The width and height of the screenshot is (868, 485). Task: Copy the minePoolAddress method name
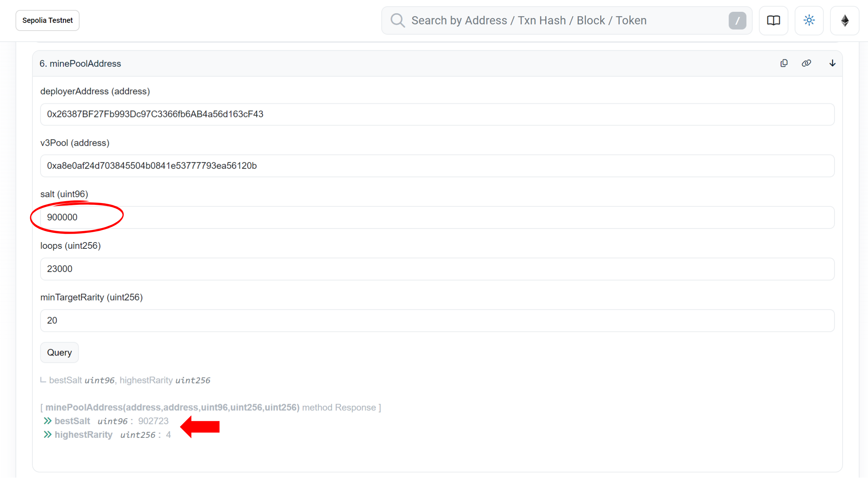(784, 63)
